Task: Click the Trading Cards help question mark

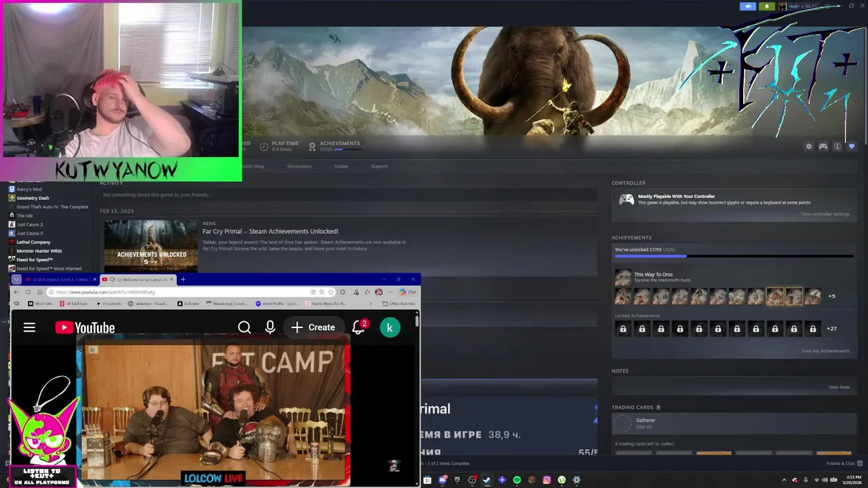Action: pyautogui.click(x=658, y=407)
